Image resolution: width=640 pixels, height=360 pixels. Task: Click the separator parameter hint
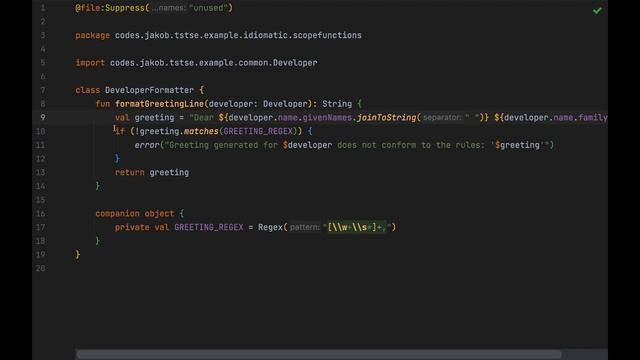[x=442, y=118]
